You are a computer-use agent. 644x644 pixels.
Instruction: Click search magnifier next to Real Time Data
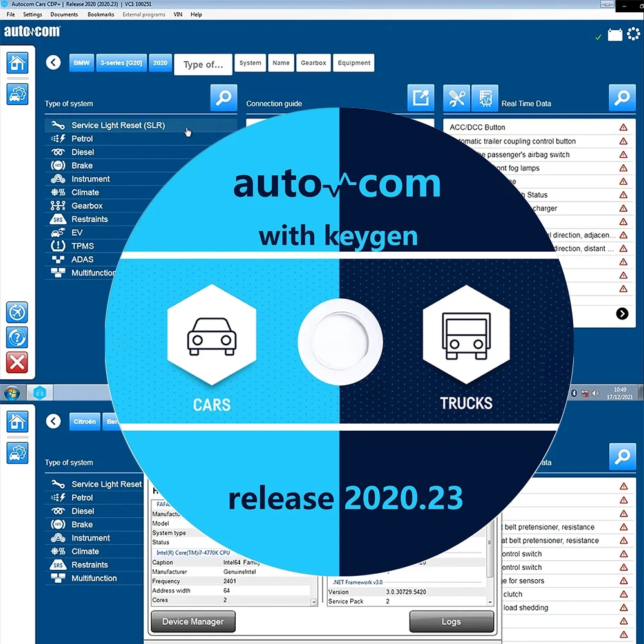tap(622, 98)
